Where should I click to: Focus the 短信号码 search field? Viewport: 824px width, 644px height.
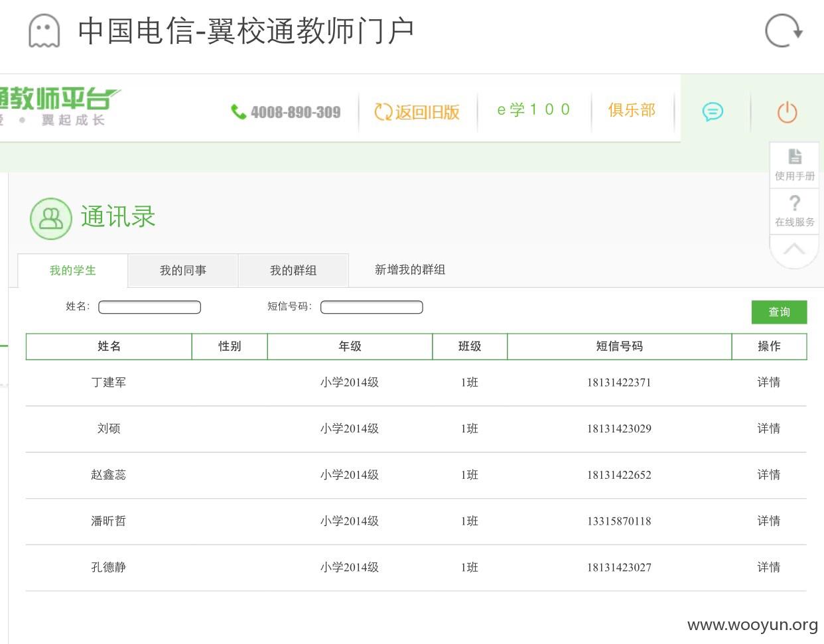(x=372, y=307)
